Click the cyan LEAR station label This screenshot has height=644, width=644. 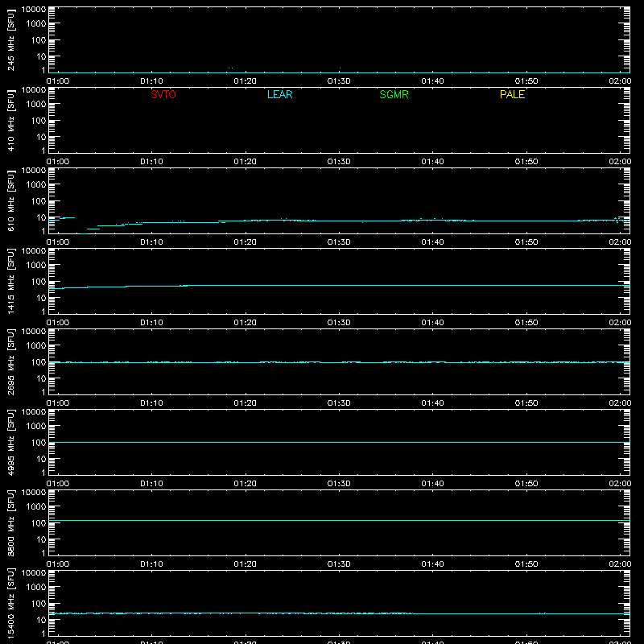(x=279, y=94)
